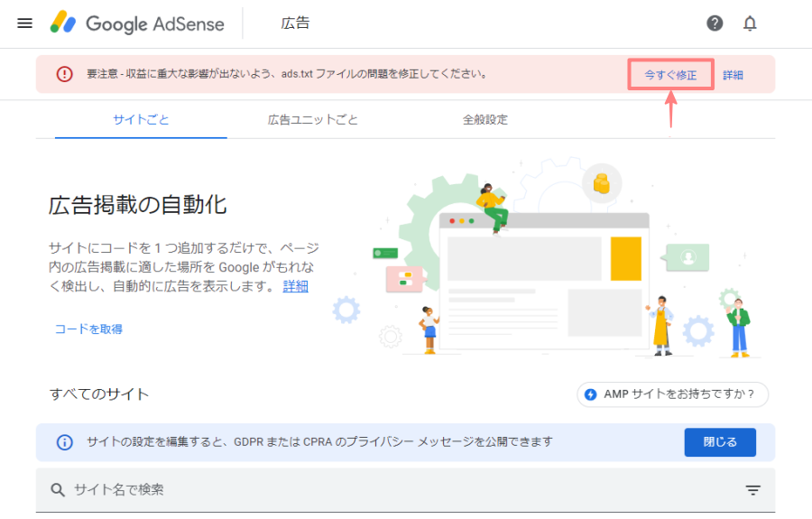Open the help question mark icon
812x519 pixels.
click(715, 23)
